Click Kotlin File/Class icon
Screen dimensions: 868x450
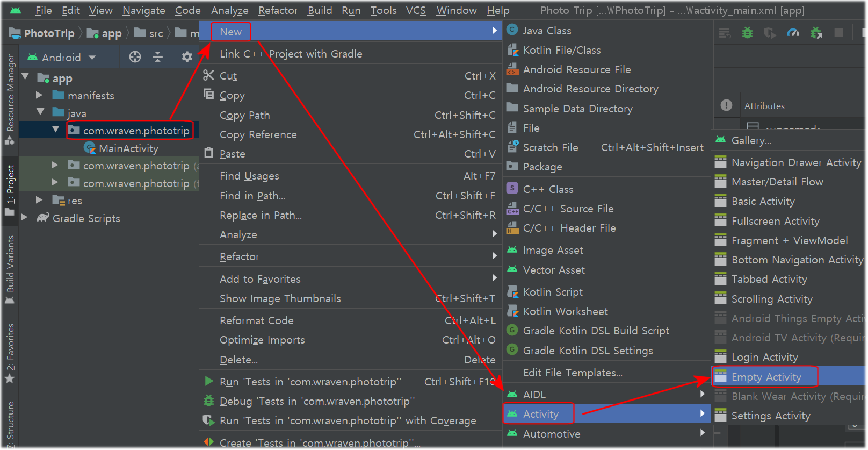click(x=512, y=50)
